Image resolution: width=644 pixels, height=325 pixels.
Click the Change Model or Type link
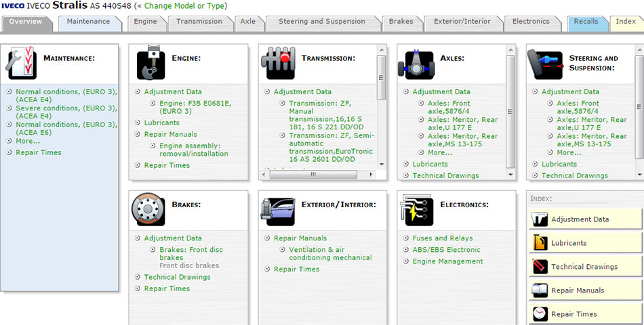(184, 6)
